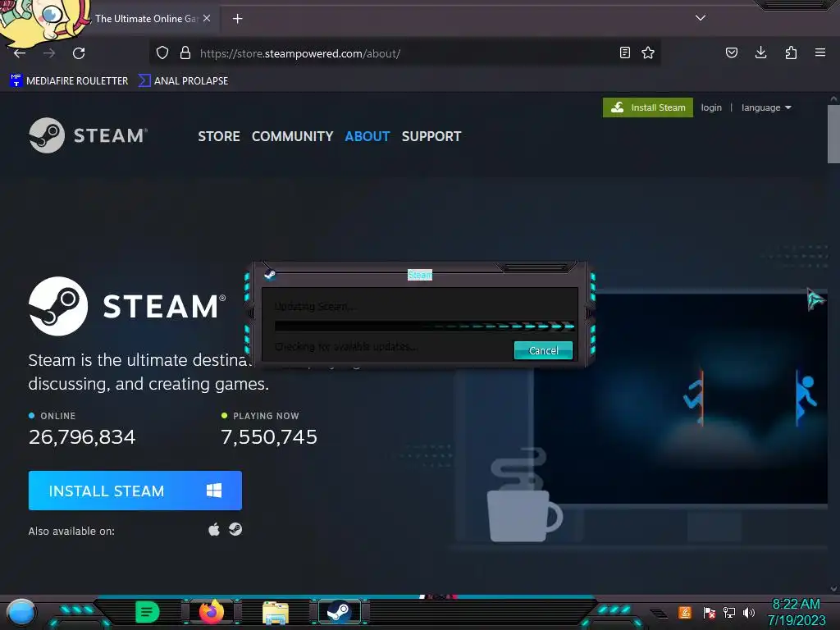
Task: Open site security padlock info
Action: [185, 52]
